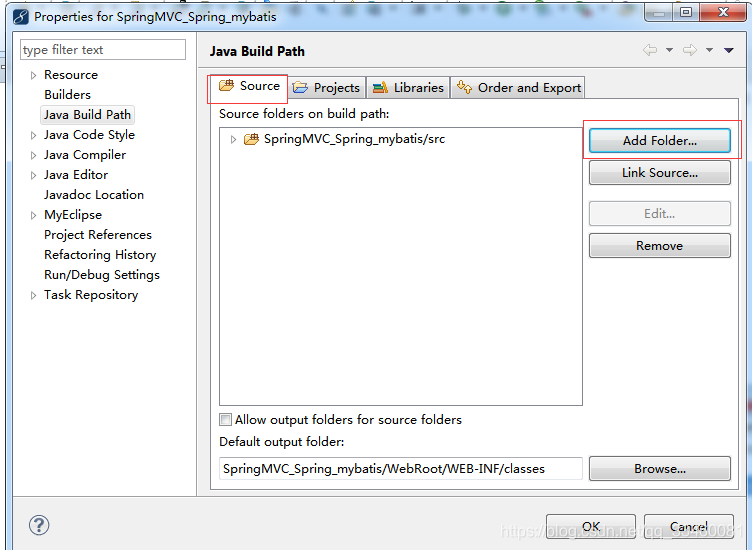This screenshot has height=550, width=752.
Task: Open the back navigation history dropdown
Action: 670,50
